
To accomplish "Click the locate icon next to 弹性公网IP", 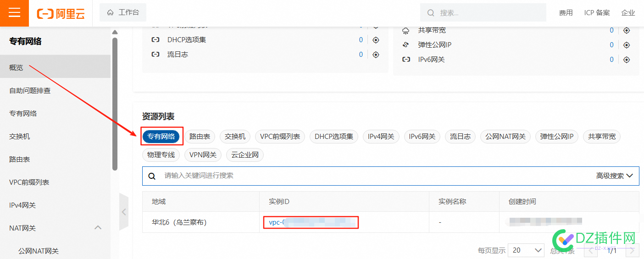I will 627,45.
